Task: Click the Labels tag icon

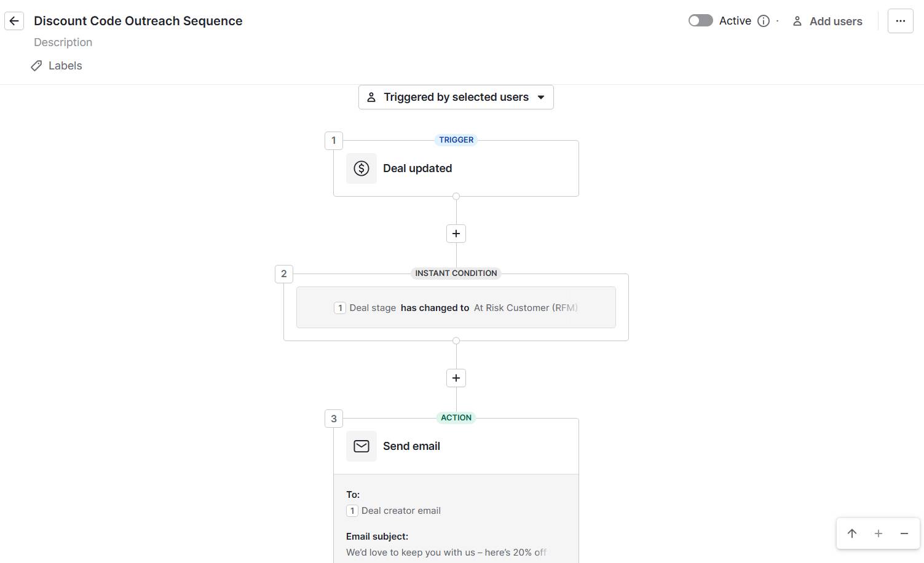Action: (37, 66)
